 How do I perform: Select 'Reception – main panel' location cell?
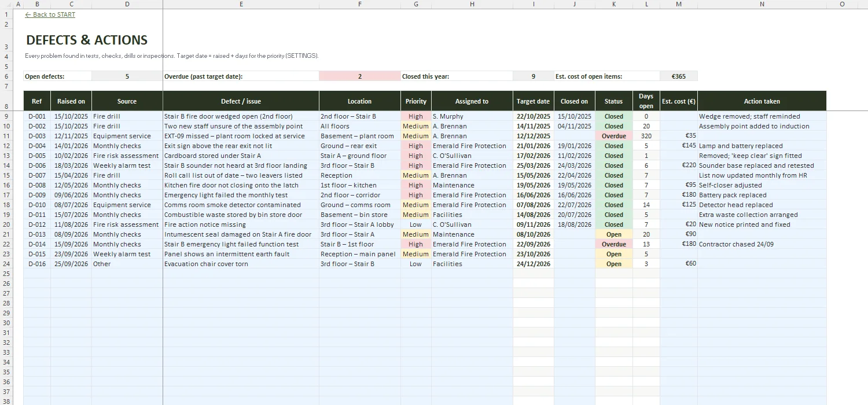(360, 254)
